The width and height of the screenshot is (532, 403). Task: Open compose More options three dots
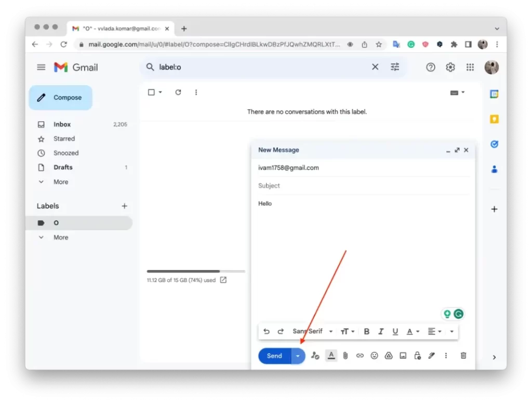point(446,356)
